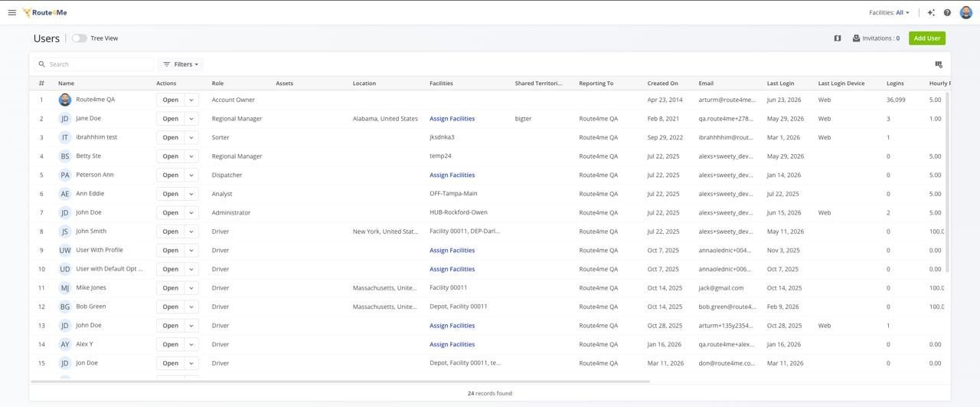
Task: Sort by the Created On column header
Action: coord(662,83)
